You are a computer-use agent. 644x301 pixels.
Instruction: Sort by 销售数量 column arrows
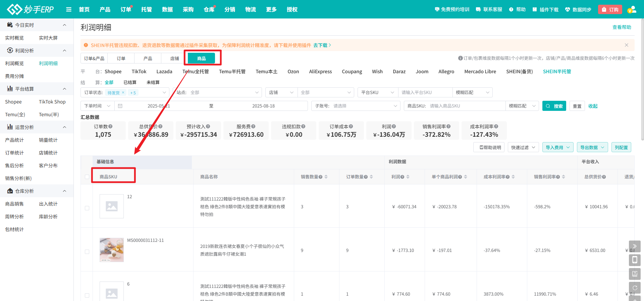pyautogui.click(x=326, y=177)
